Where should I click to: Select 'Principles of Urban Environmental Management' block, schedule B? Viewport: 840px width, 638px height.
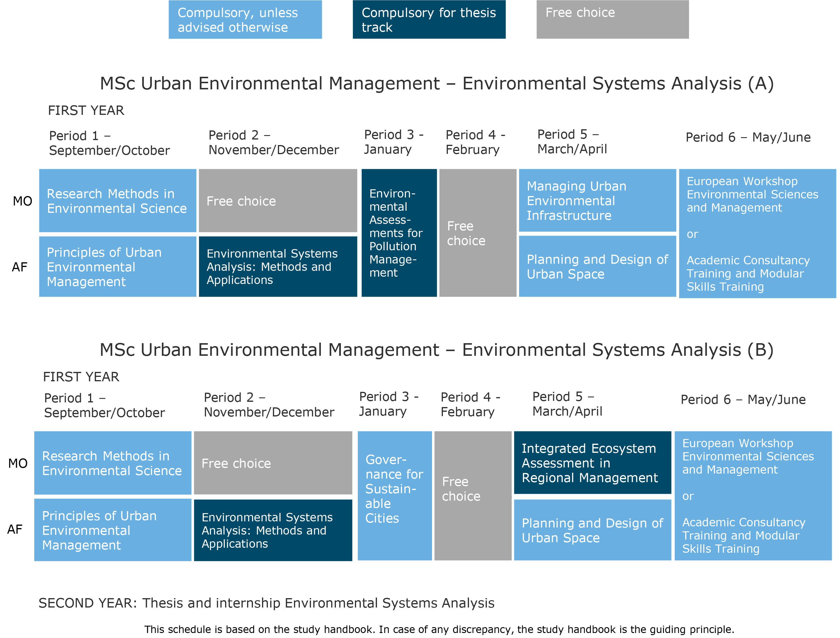click(113, 530)
